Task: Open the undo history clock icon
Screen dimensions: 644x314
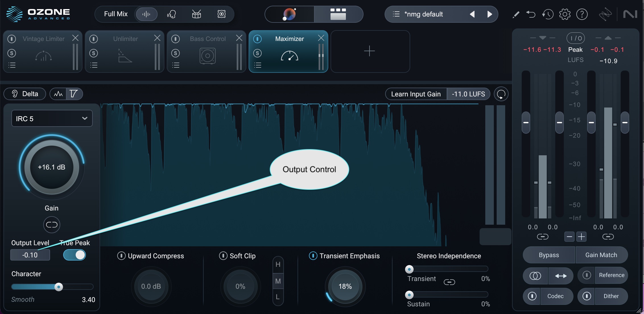Action: tap(548, 14)
